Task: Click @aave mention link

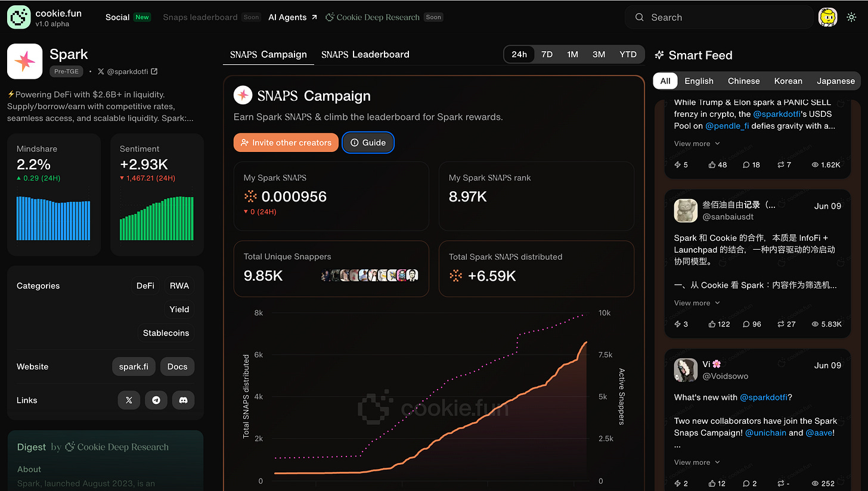Action: pyautogui.click(x=820, y=433)
